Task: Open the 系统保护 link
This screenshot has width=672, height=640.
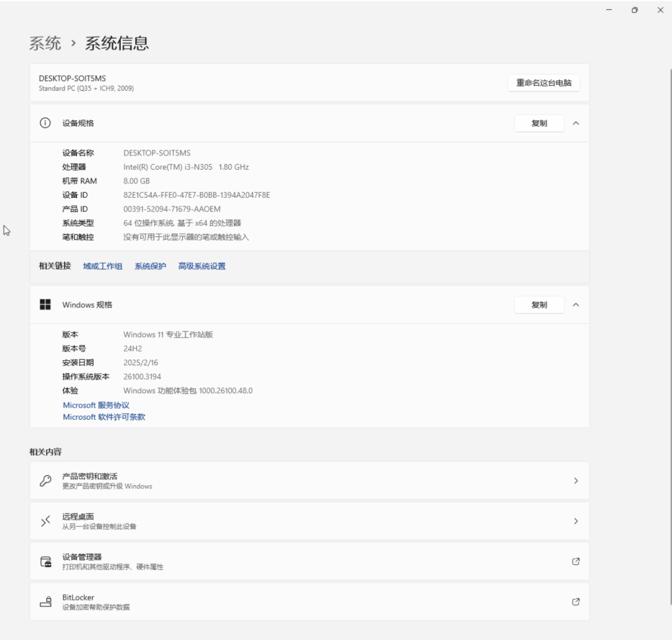Action: 150,266
